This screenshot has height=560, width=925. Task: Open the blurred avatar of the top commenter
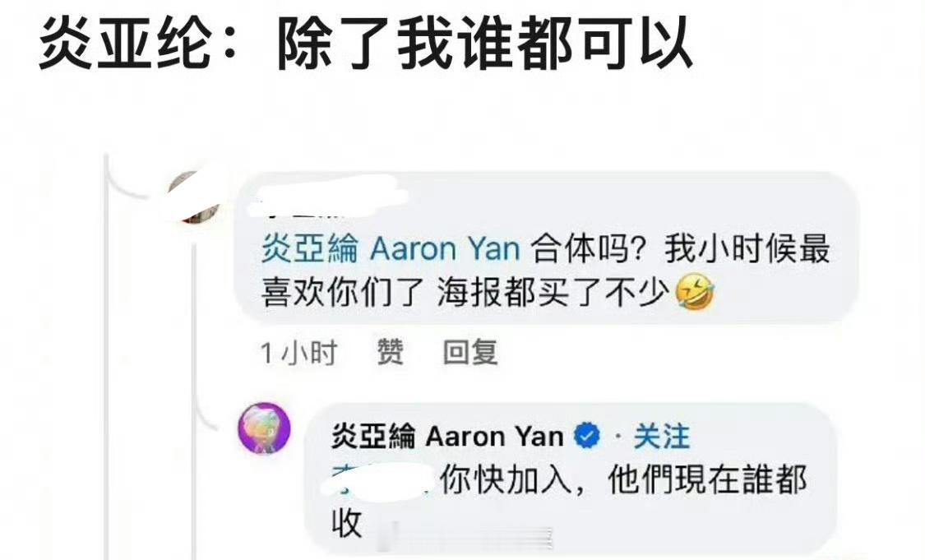point(195,197)
